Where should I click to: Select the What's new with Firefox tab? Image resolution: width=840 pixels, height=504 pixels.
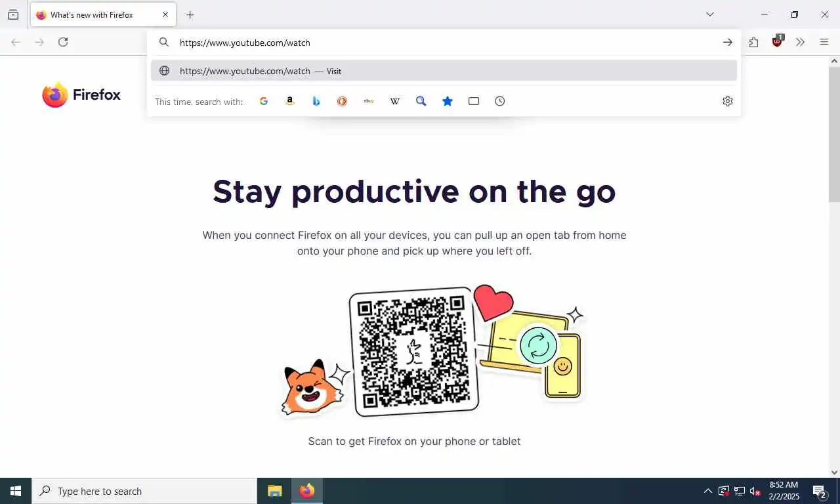click(x=103, y=14)
